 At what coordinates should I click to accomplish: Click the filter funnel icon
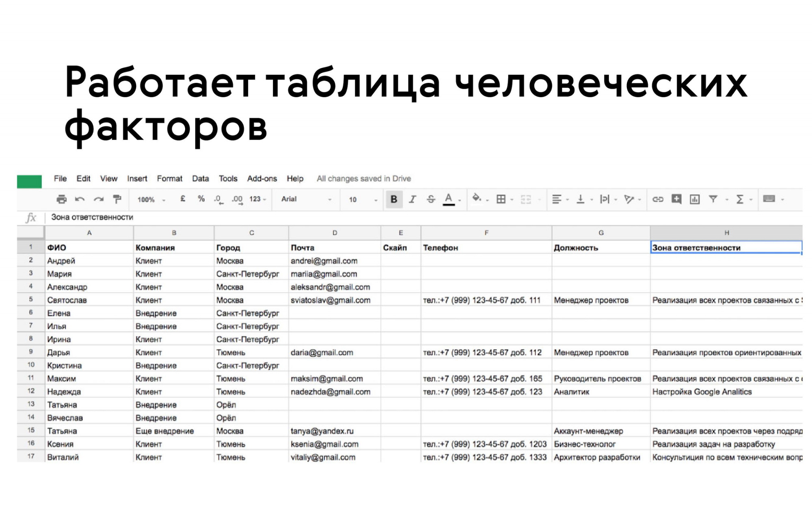(713, 199)
